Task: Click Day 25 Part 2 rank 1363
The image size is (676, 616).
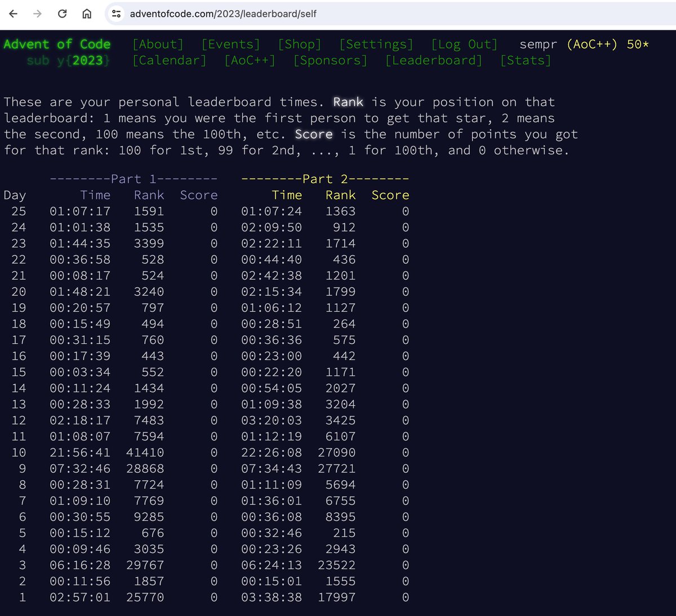Action: click(x=340, y=211)
